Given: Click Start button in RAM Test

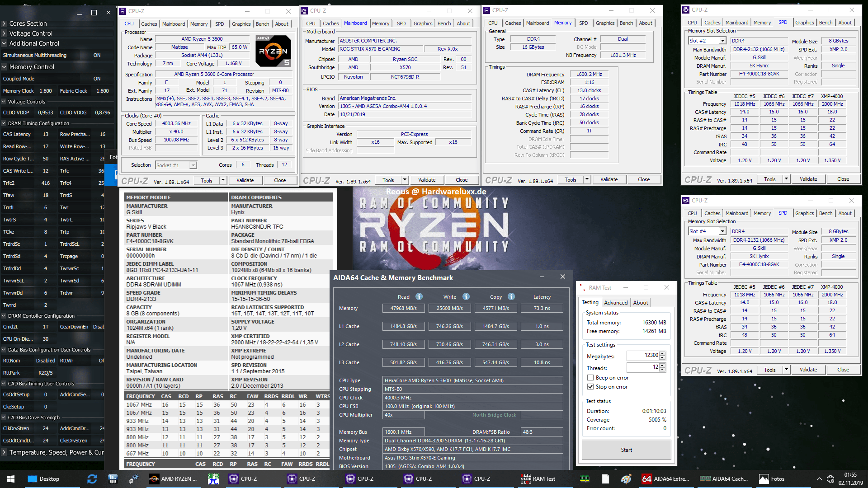Looking at the screenshot, I should tap(626, 450).
